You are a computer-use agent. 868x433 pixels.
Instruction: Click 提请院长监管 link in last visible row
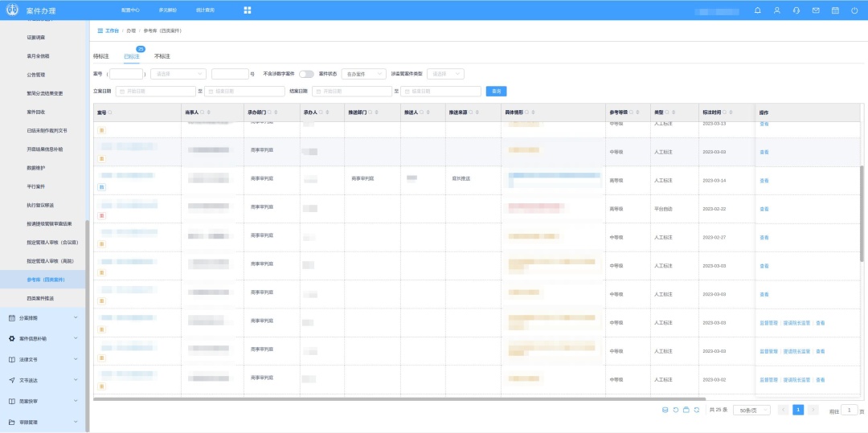(x=796, y=380)
